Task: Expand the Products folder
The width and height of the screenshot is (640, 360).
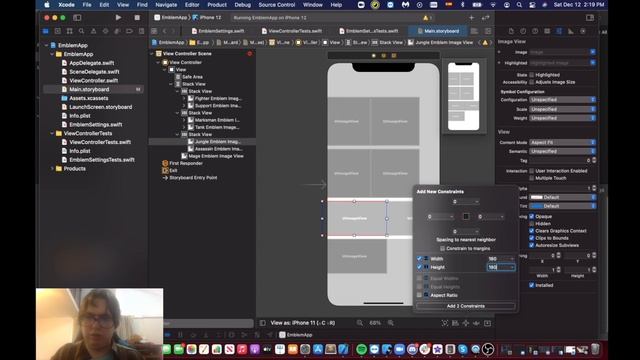Action: pos(52,169)
